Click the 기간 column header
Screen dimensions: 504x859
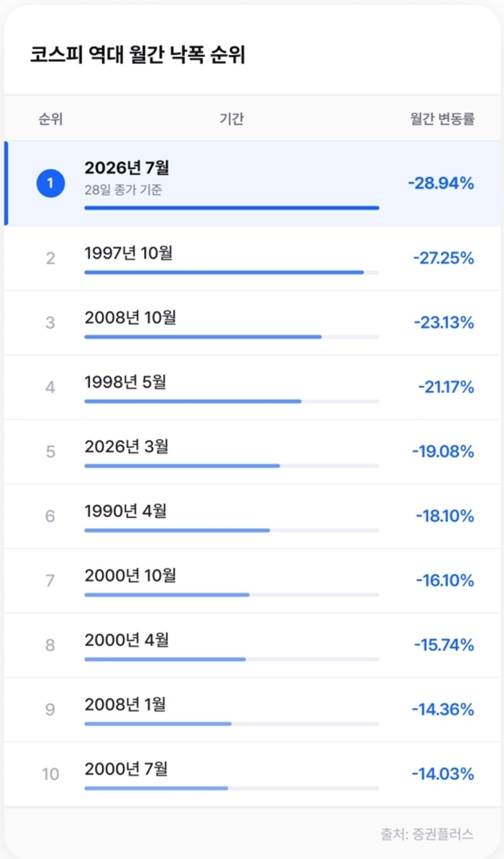[x=231, y=119]
